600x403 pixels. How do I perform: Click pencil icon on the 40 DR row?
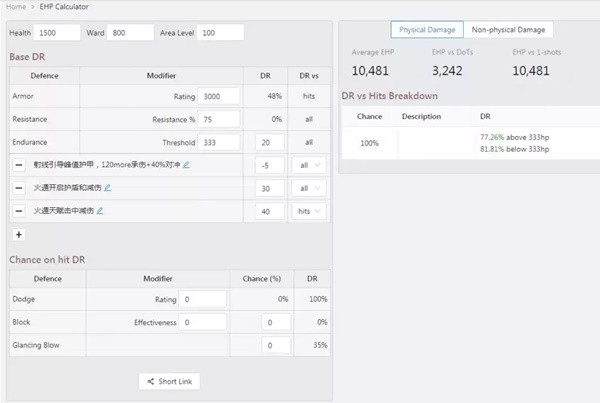click(x=100, y=211)
